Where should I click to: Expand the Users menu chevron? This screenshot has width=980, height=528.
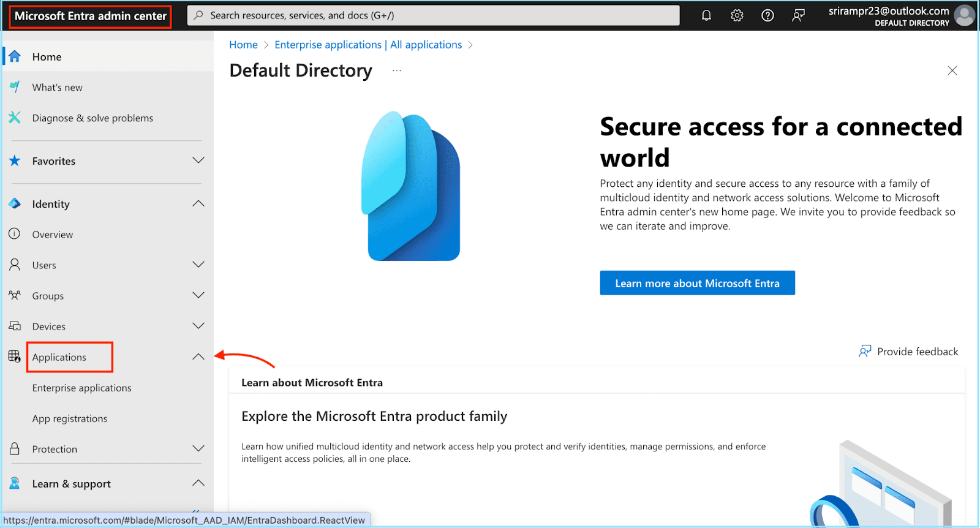[x=198, y=265]
